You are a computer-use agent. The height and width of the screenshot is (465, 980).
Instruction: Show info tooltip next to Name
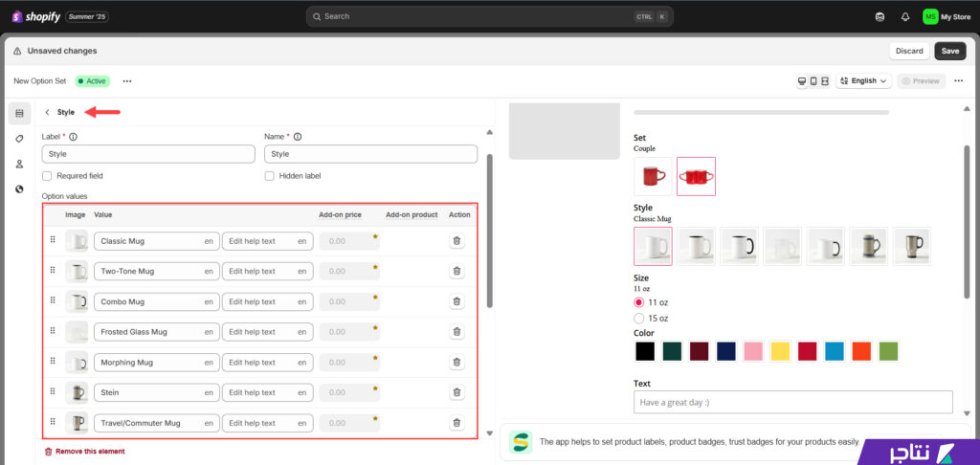pyautogui.click(x=298, y=136)
